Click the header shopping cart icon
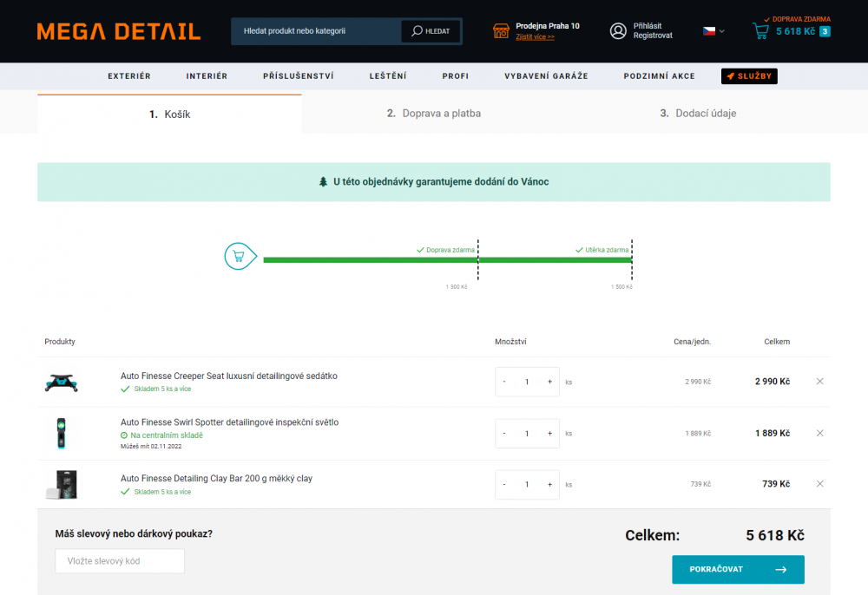 [760, 31]
